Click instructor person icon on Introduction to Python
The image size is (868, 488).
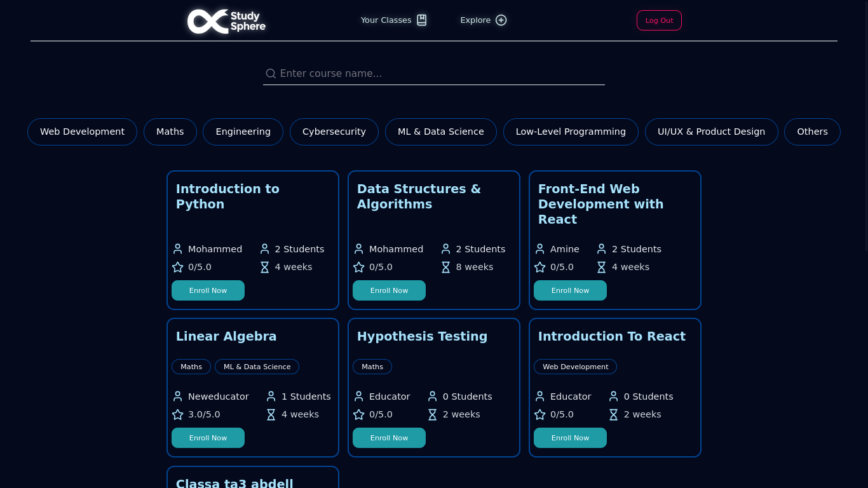(x=178, y=249)
